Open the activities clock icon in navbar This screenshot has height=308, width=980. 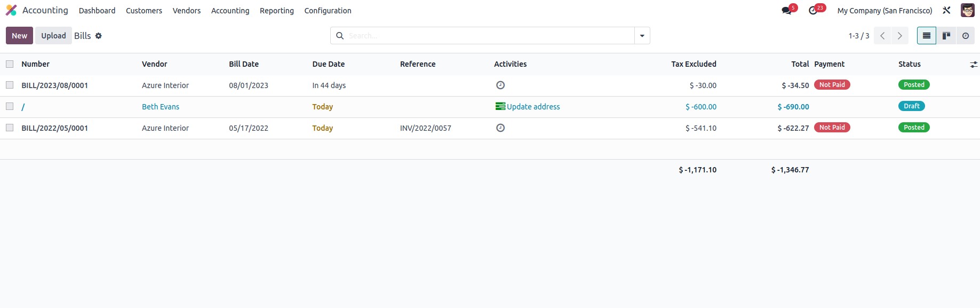[812, 11]
